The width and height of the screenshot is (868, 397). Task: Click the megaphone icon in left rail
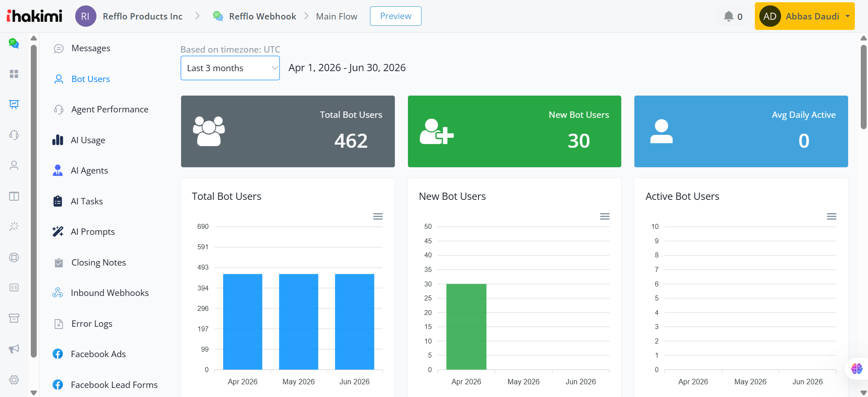14,349
